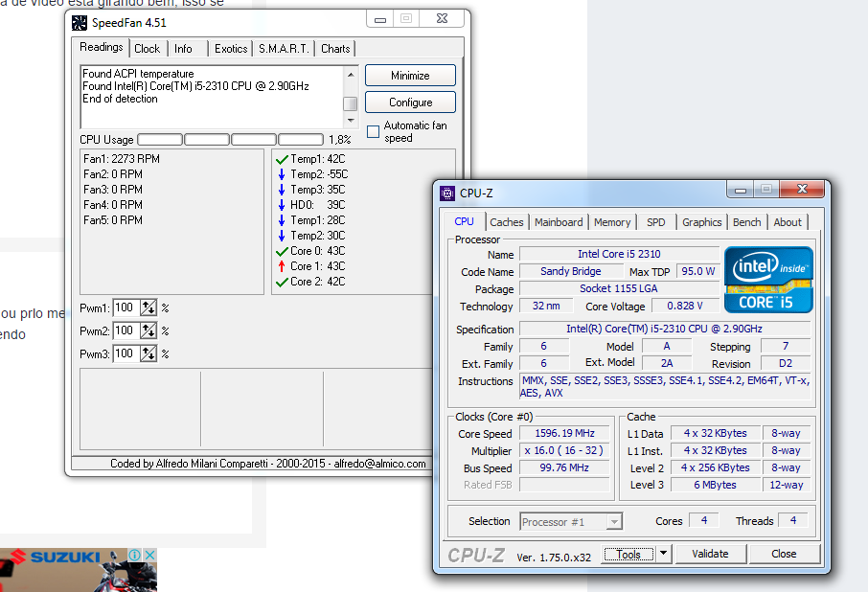Click the blue down arrow beside Temp2: -55C
This screenshot has width=868, height=592.
click(282, 175)
